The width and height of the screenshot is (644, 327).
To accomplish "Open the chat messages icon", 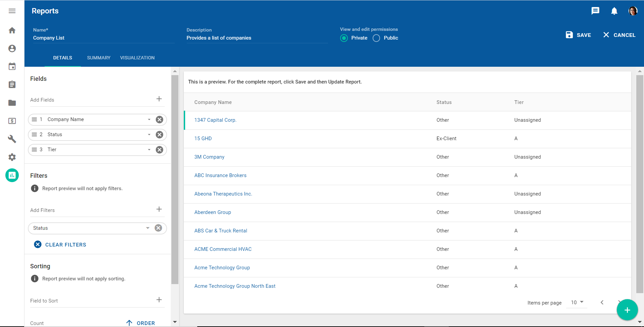I will click(596, 11).
